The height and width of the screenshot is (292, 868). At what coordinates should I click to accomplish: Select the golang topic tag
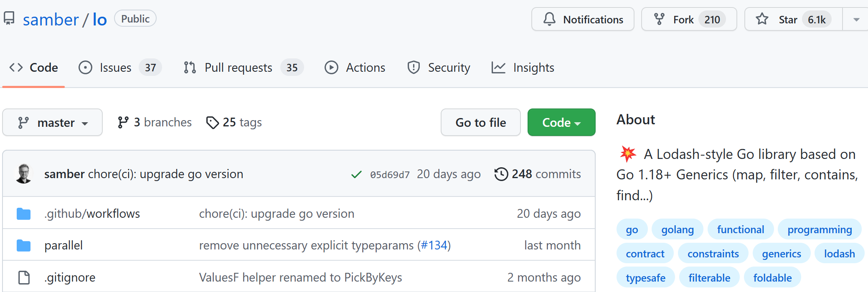[x=678, y=229]
